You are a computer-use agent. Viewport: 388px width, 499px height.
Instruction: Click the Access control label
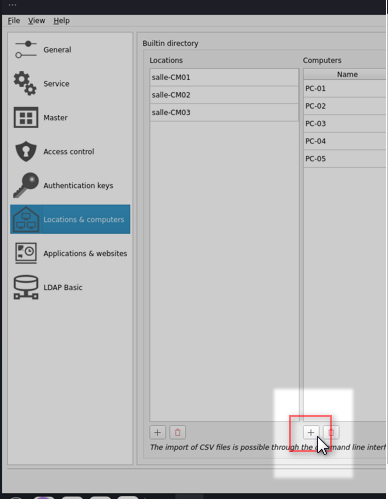(69, 152)
